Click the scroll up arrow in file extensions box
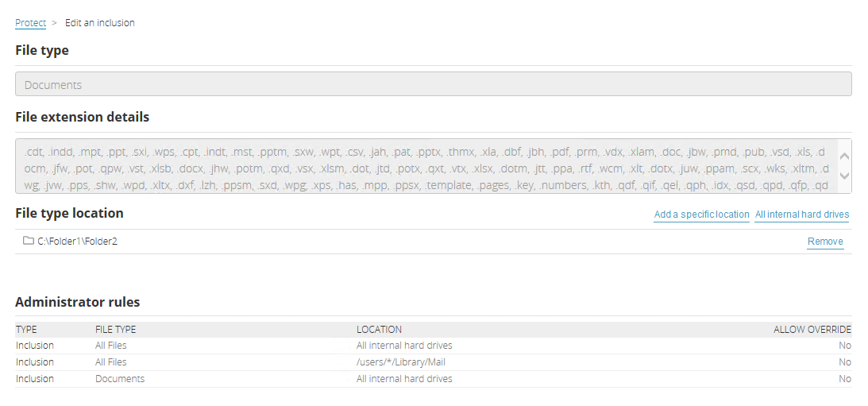This screenshot has width=868, height=406. point(844,157)
